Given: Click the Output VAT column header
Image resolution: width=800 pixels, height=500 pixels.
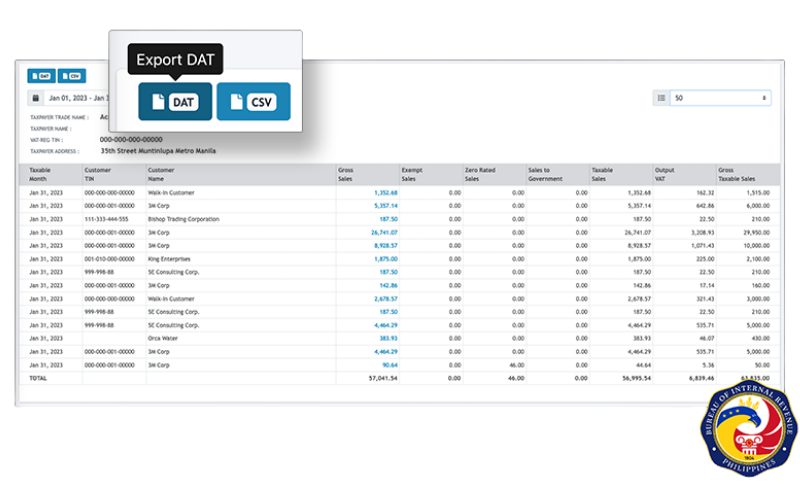Looking at the screenshot, I should pos(665,175).
